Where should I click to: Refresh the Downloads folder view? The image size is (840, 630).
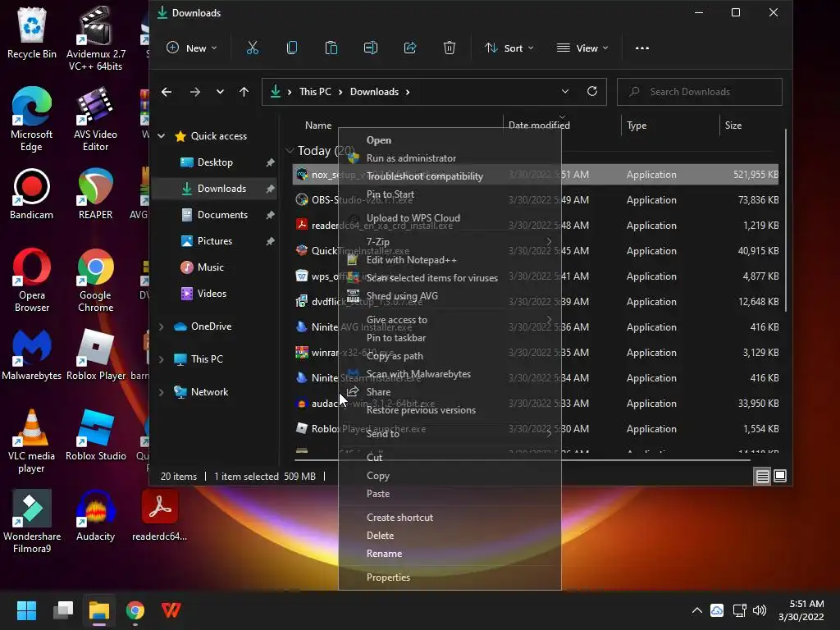592,91
